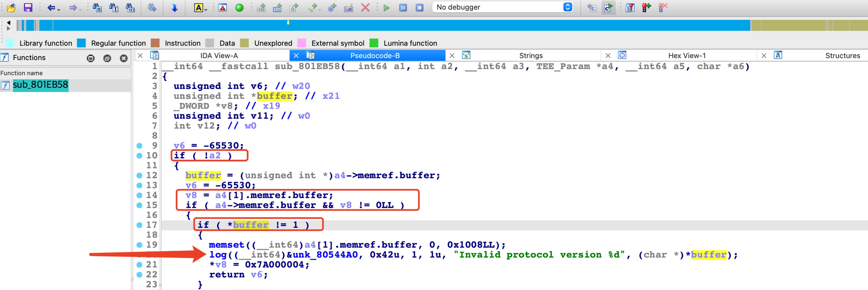
Task: Select sub_801EB58 in Functions list
Action: click(41, 85)
